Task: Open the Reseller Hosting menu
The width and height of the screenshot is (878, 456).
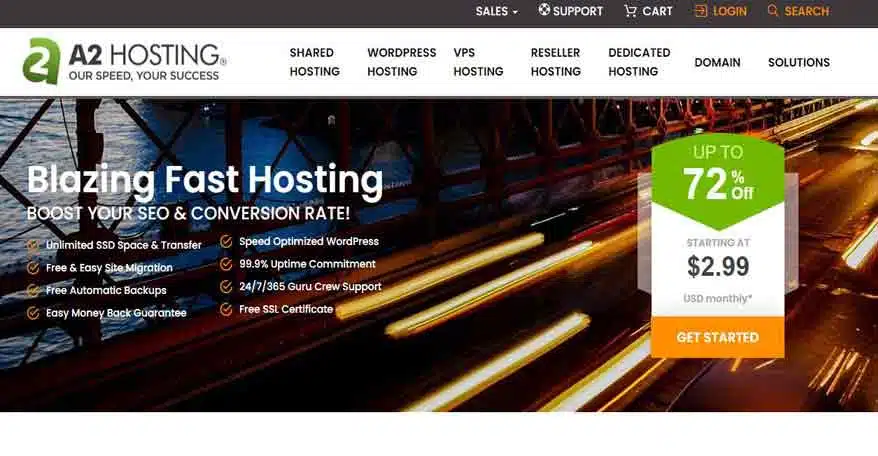Action: (556, 62)
